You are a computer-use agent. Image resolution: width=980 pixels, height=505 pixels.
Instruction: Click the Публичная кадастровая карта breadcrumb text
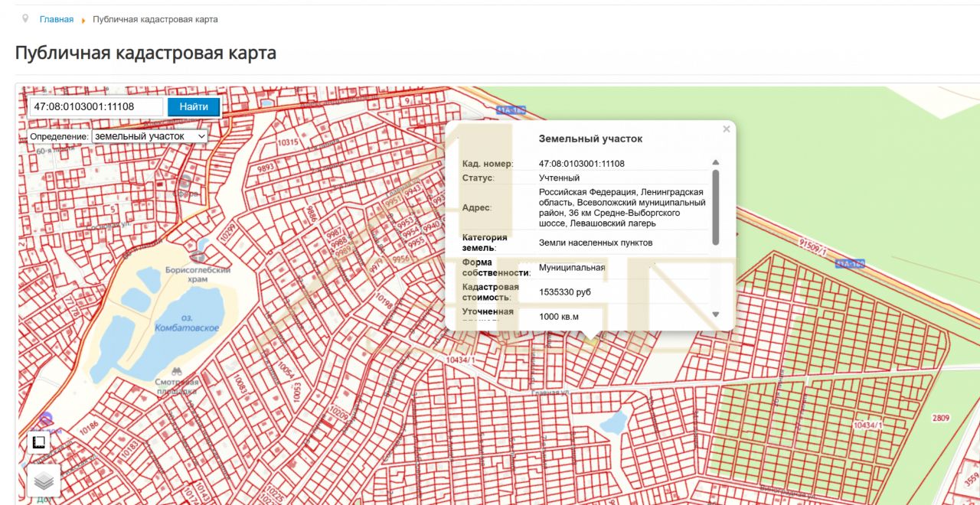click(x=155, y=19)
